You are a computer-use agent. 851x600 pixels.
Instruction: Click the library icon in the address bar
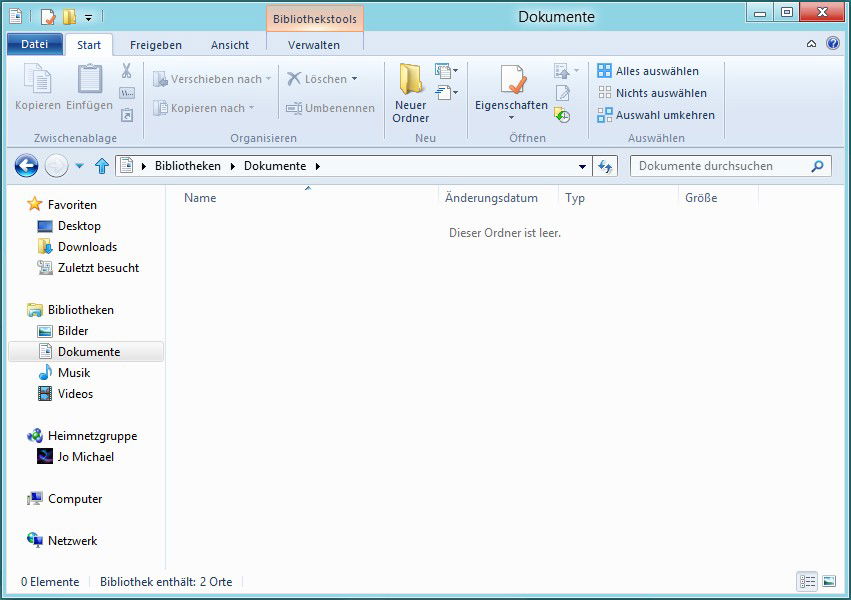coord(127,165)
